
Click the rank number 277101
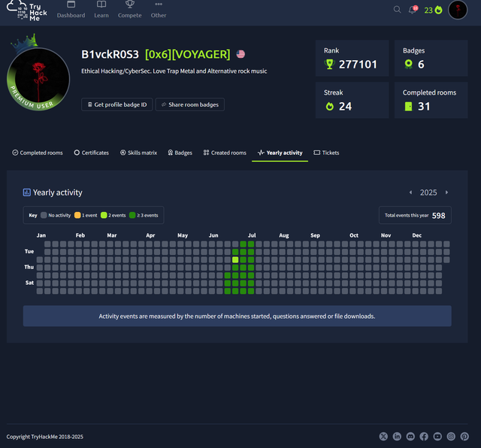[358, 65]
